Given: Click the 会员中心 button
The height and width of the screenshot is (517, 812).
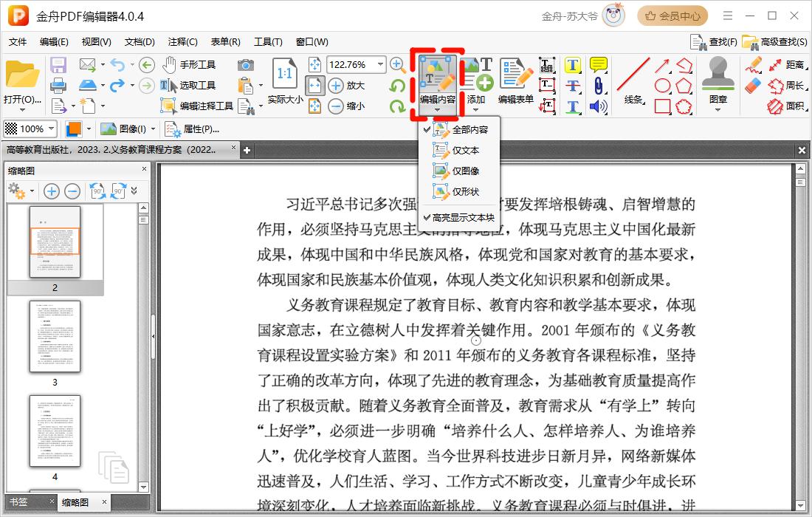Looking at the screenshot, I should tap(672, 16).
